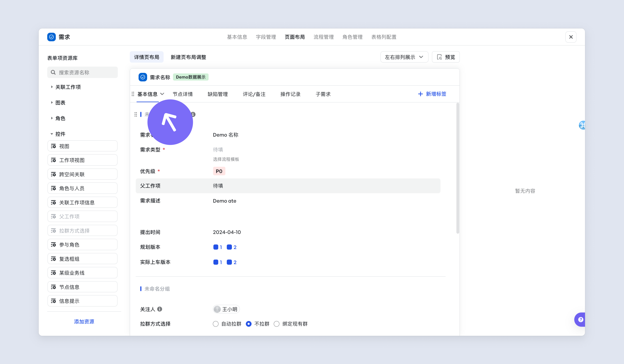Click the preview document icon
This screenshot has width=624, height=364.
pyautogui.click(x=439, y=57)
